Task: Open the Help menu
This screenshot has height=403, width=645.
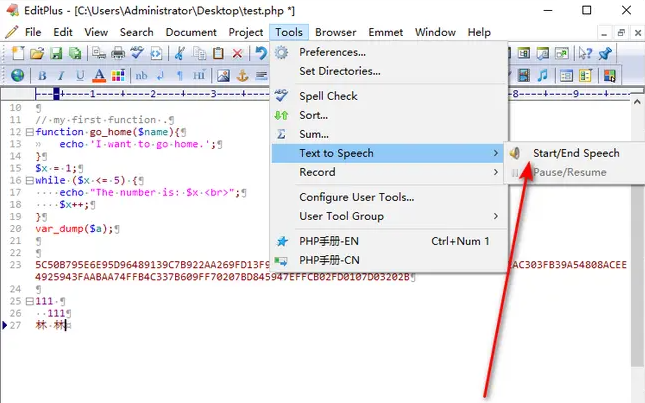Action: click(479, 32)
